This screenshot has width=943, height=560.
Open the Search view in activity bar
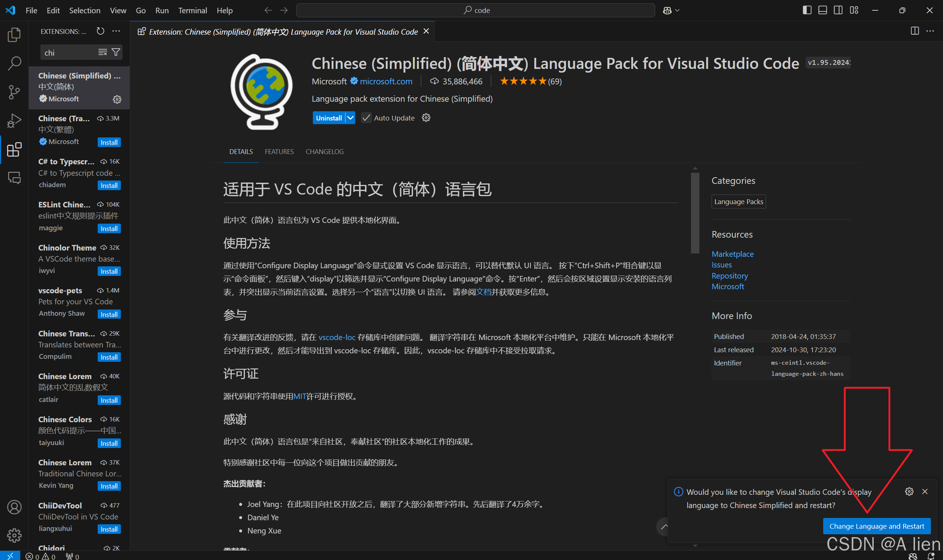point(14,63)
